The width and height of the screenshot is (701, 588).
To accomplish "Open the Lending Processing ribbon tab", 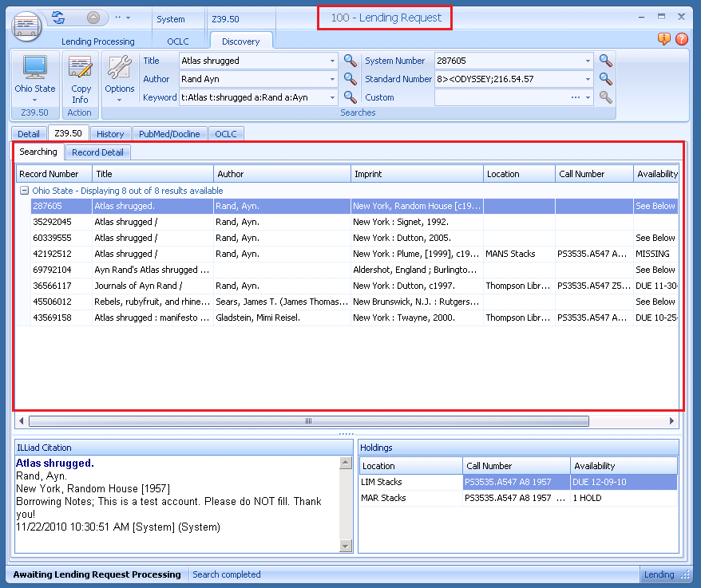I will [x=97, y=41].
